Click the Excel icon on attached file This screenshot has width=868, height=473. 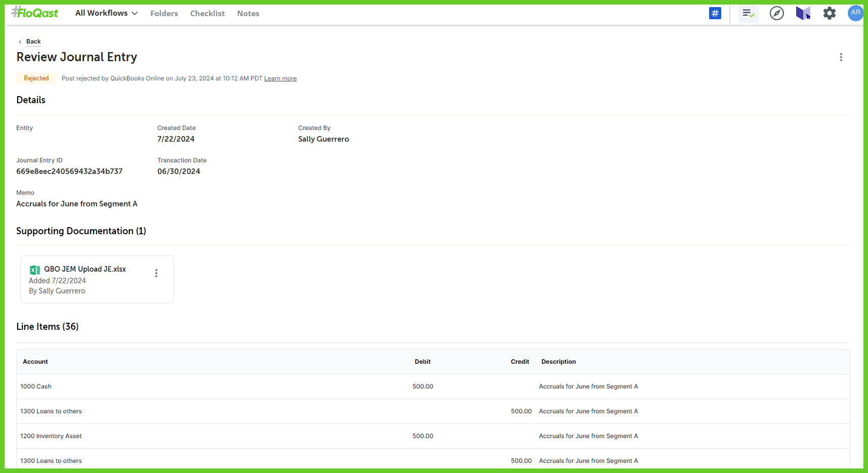tap(35, 270)
